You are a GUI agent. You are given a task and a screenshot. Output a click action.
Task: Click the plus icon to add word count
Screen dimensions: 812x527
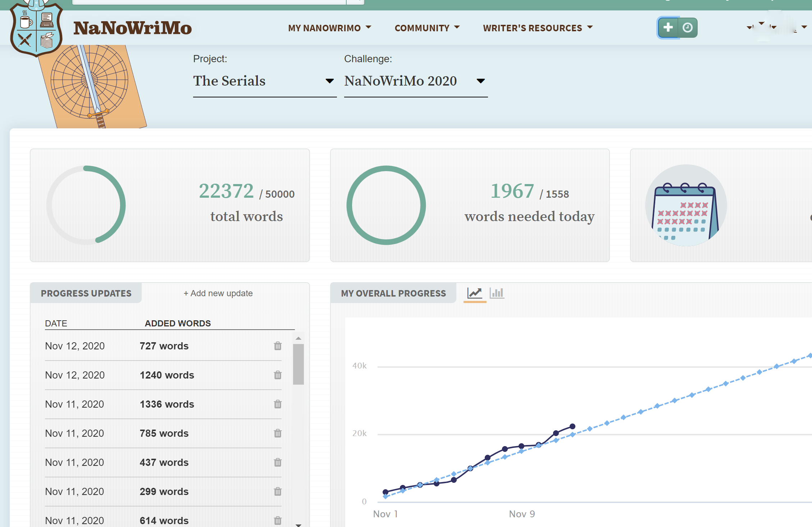[668, 27]
